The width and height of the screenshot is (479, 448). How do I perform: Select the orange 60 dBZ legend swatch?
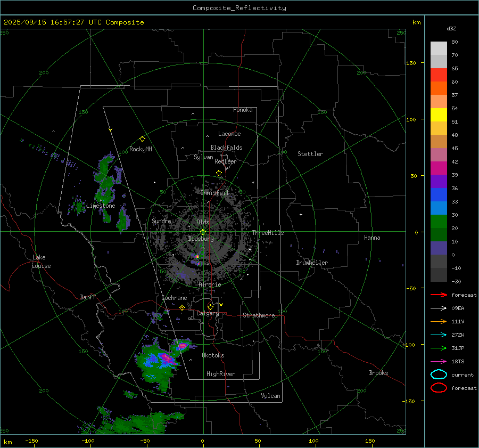(439, 88)
